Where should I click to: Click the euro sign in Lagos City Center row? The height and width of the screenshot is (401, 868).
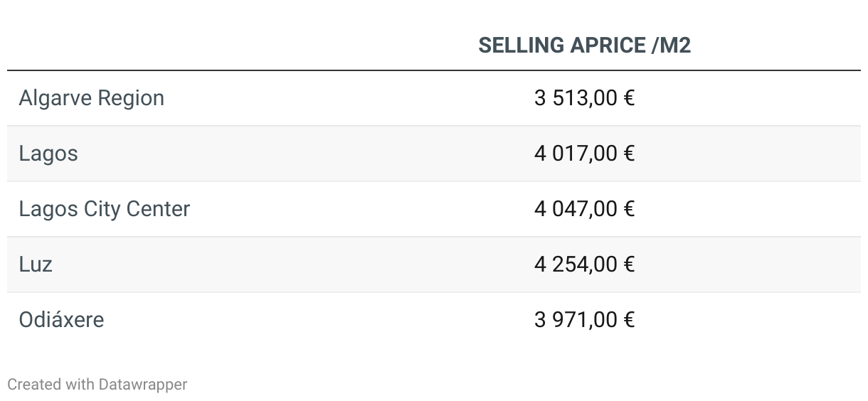629,209
